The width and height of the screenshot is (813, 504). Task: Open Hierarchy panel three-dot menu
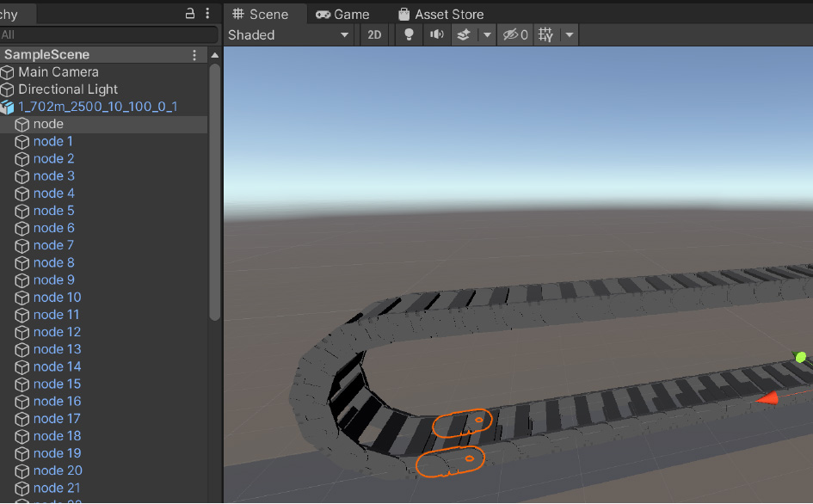tap(207, 14)
